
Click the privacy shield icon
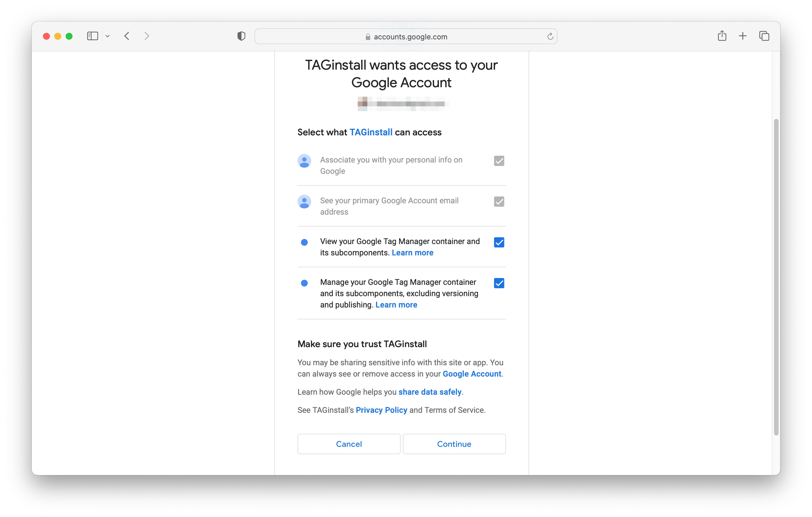[x=241, y=36]
